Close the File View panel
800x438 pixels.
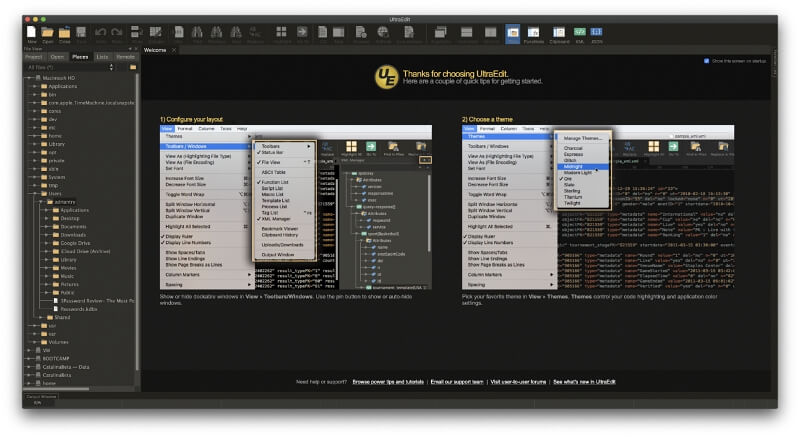136,49
